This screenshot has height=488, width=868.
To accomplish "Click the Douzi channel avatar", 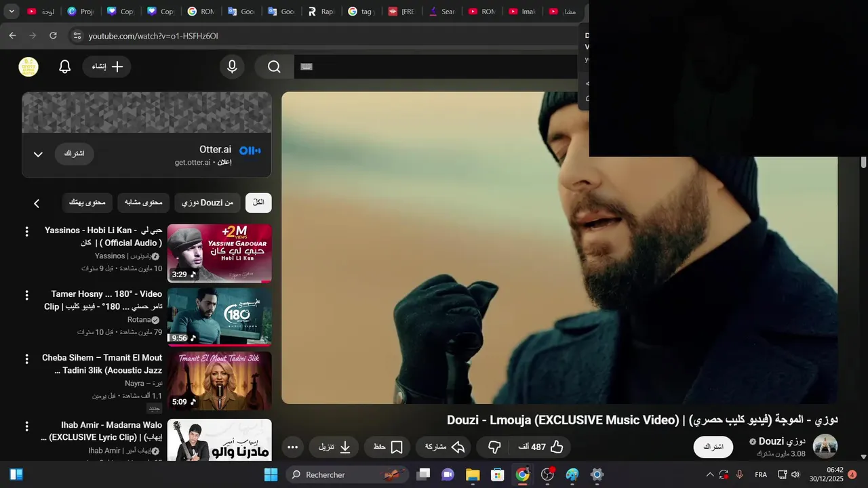I will click(825, 447).
